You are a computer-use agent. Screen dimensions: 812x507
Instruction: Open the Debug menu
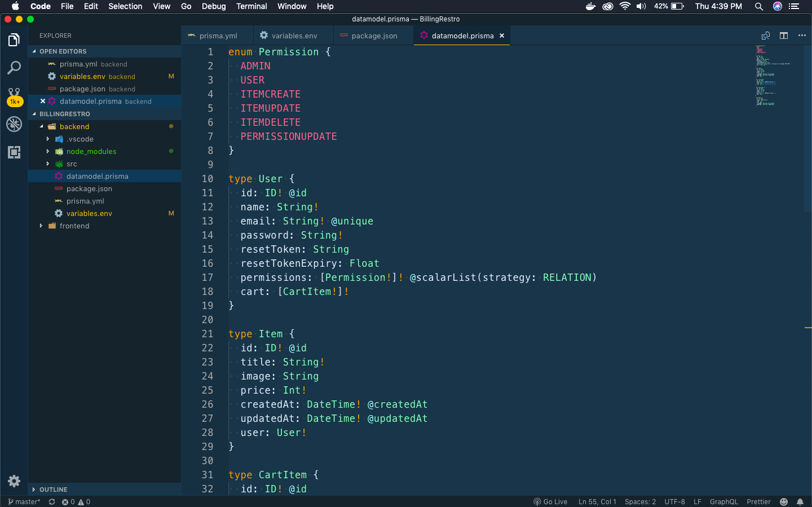point(214,6)
